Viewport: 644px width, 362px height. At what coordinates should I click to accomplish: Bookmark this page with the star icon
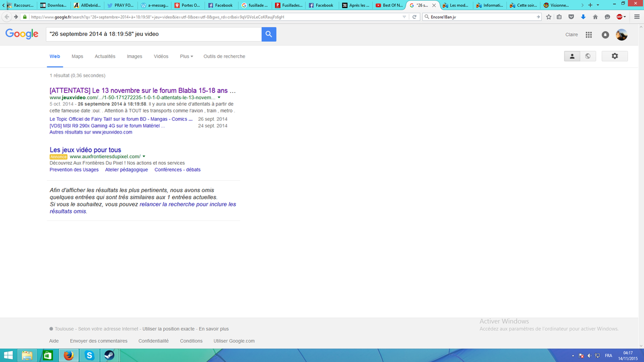pyautogui.click(x=549, y=17)
